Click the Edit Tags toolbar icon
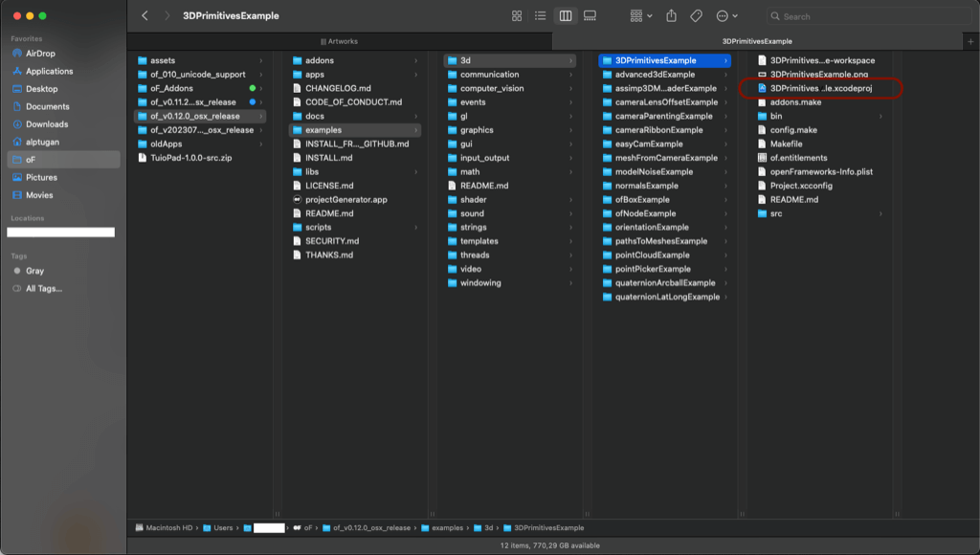This screenshot has width=980, height=555. click(697, 16)
